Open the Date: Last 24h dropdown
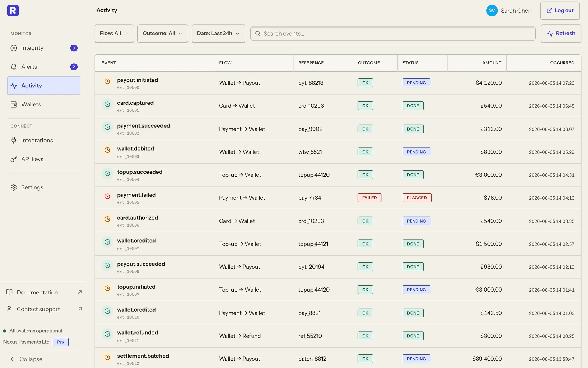 (218, 34)
